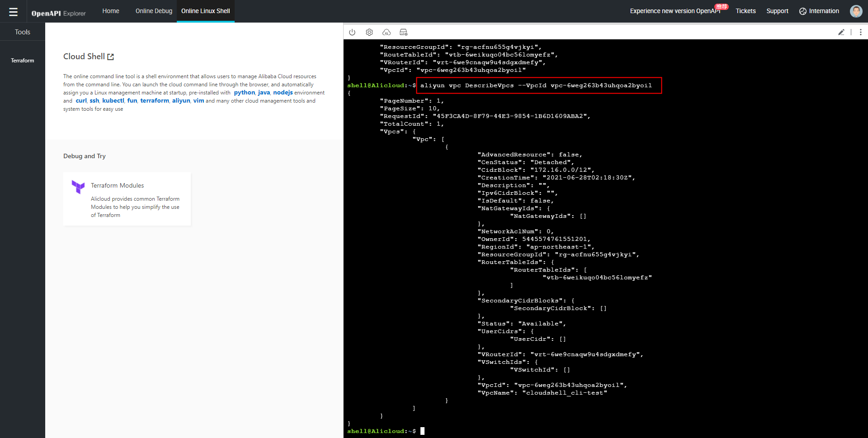
Task: Click the Internation globe icon
Action: click(x=803, y=11)
